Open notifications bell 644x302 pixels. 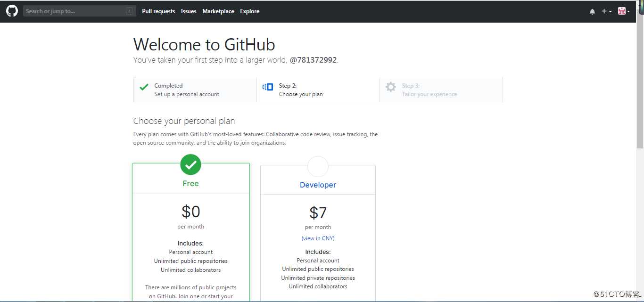point(592,11)
